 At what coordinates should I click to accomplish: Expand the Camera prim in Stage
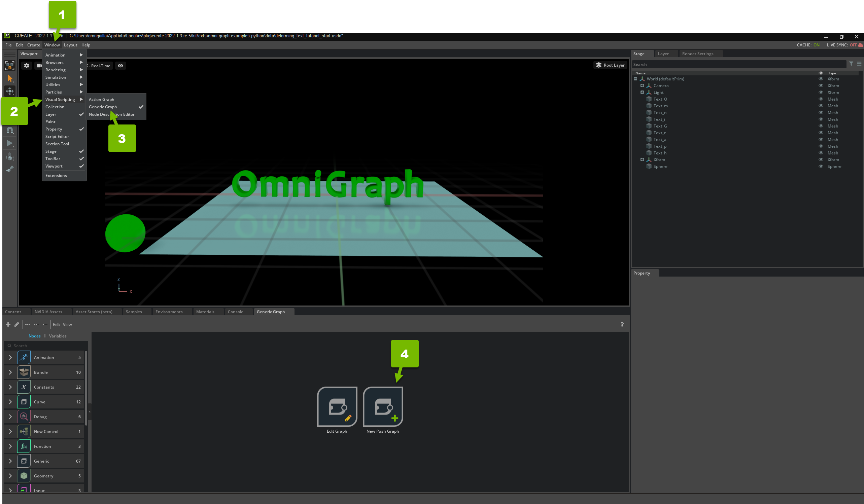642,86
